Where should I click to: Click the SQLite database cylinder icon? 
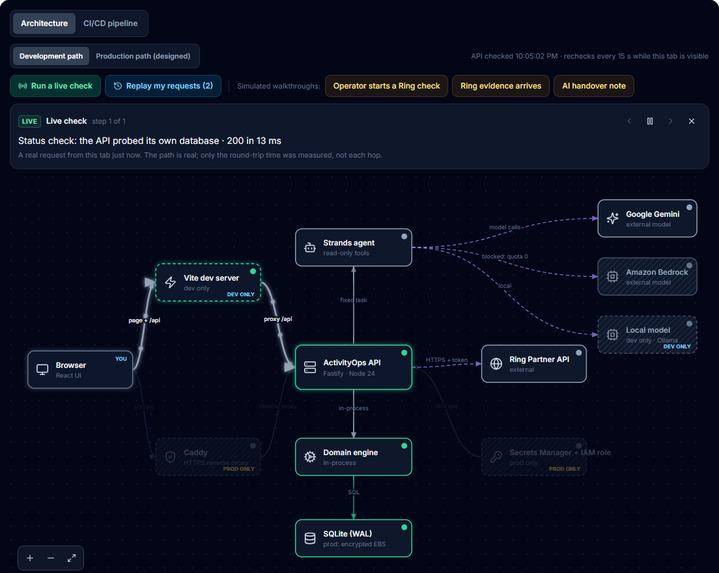click(x=310, y=538)
